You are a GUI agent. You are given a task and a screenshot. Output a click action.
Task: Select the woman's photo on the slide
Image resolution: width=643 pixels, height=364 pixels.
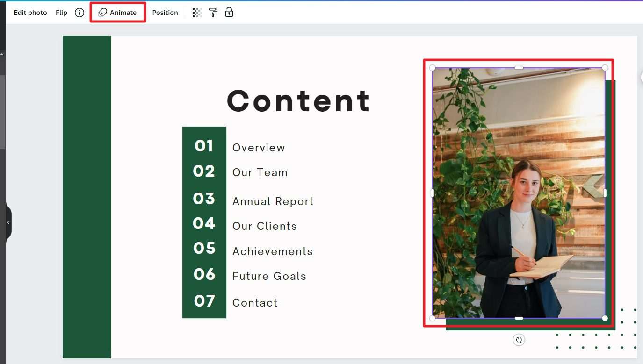pyautogui.click(x=519, y=193)
